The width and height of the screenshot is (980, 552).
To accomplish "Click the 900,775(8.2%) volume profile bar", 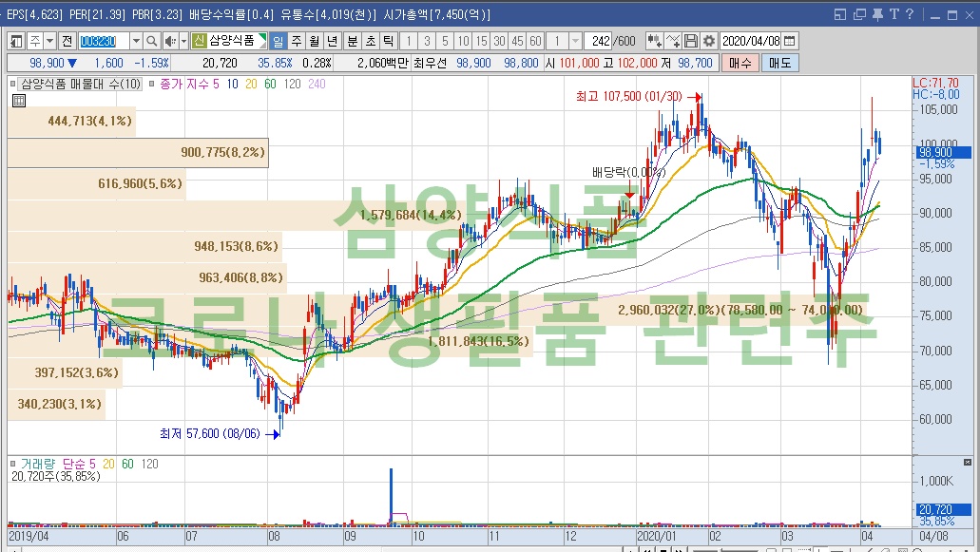I will point(138,152).
